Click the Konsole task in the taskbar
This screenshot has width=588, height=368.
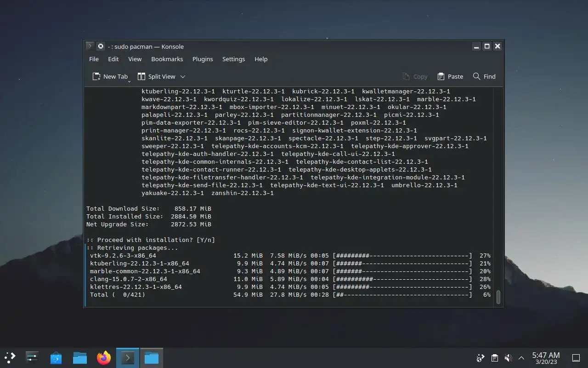click(x=128, y=357)
